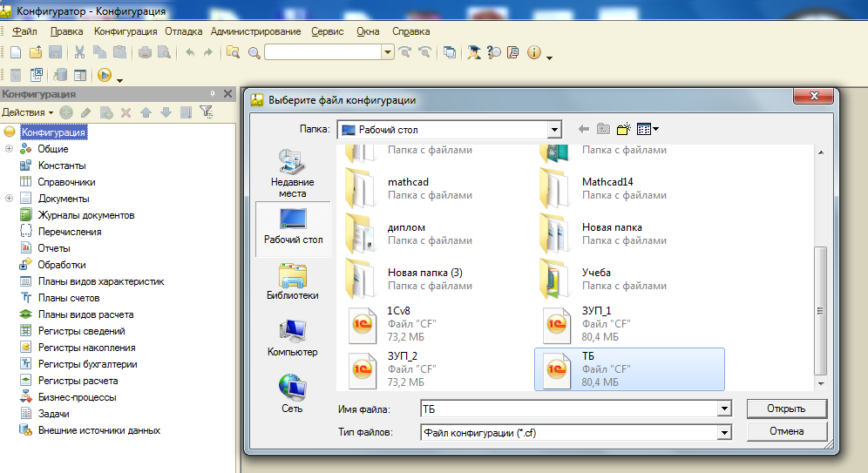Select Отчеты in configuration tree
This screenshot has height=473, width=868.
tap(54, 248)
